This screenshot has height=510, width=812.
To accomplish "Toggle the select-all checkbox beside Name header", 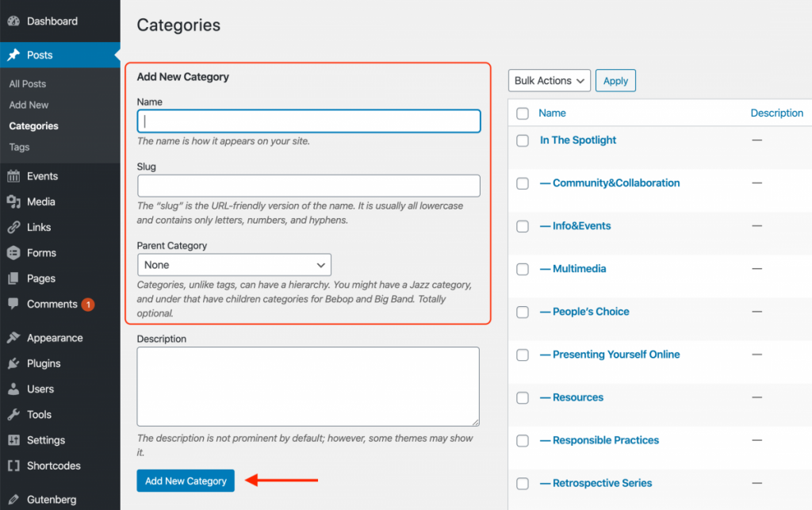I will click(x=523, y=113).
